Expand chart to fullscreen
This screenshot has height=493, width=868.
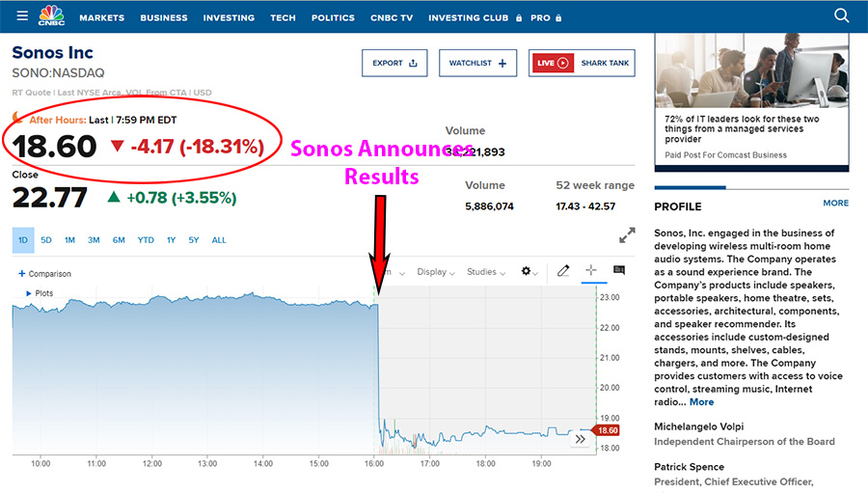627,235
